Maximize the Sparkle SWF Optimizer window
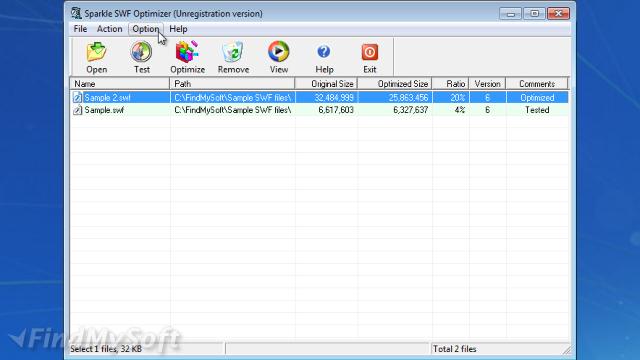This screenshot has height=360, width=640. tap(534, 14)
